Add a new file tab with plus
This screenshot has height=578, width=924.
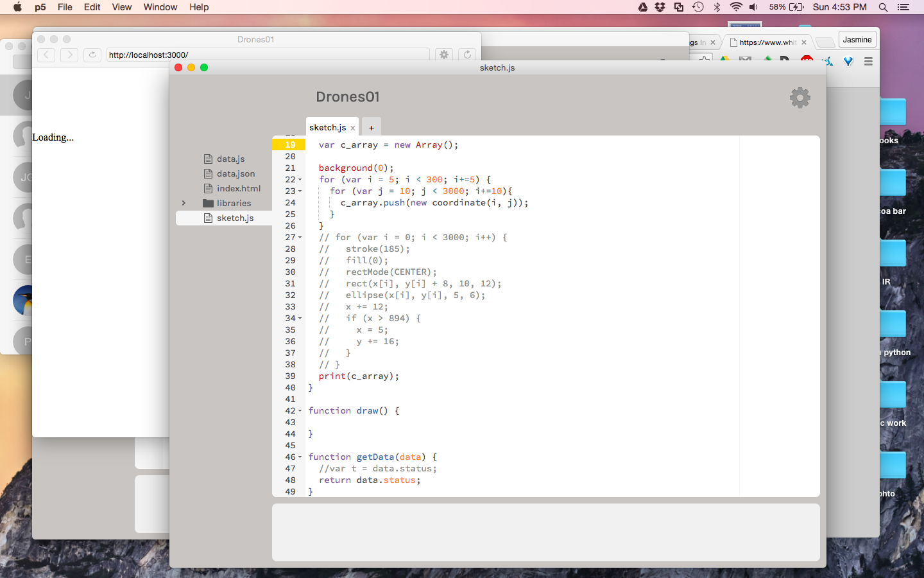coord(371,127)
